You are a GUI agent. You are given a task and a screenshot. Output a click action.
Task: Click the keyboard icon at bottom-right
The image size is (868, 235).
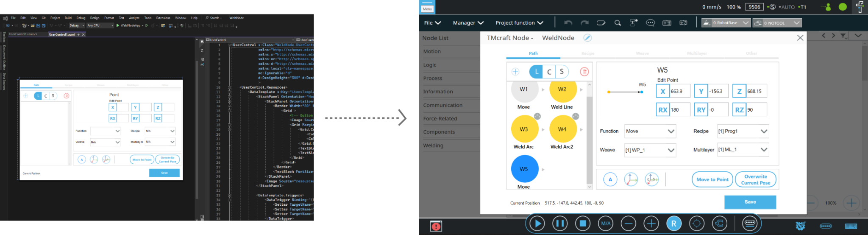(x=851, y=226)
